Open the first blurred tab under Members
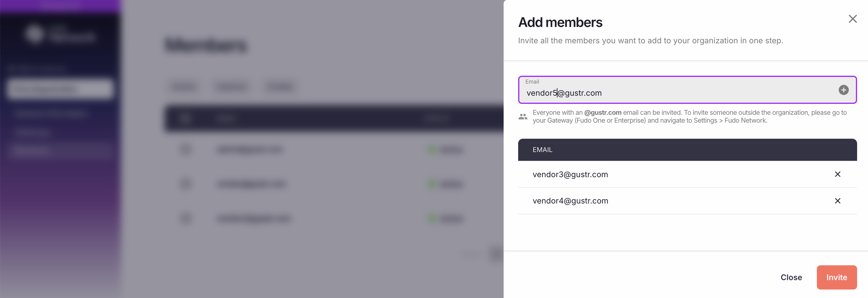The image size is (868, 298). coord(184,87)
